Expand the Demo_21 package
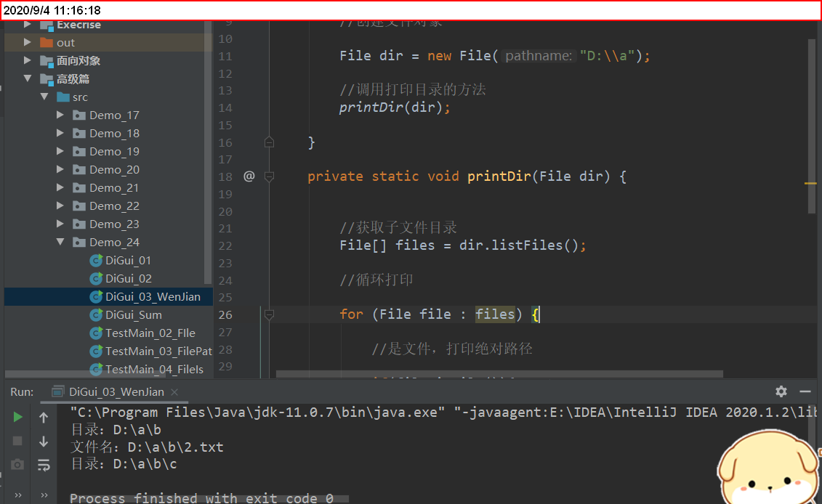 60,187
